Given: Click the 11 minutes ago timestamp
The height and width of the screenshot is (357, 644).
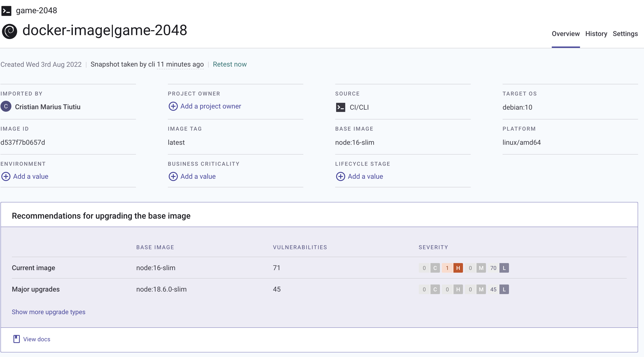Looking at the screenshot, I should click(180, 64).
